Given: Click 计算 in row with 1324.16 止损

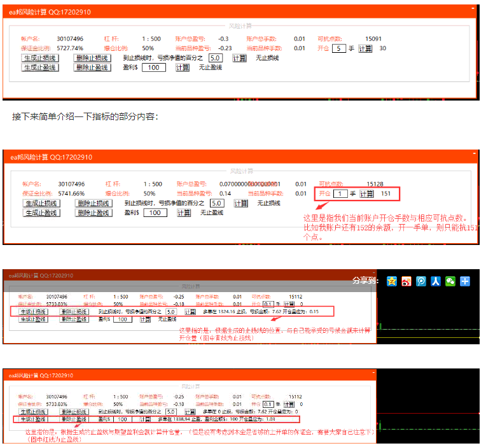Looking at the screenshot, I should (x=190, y=312).
